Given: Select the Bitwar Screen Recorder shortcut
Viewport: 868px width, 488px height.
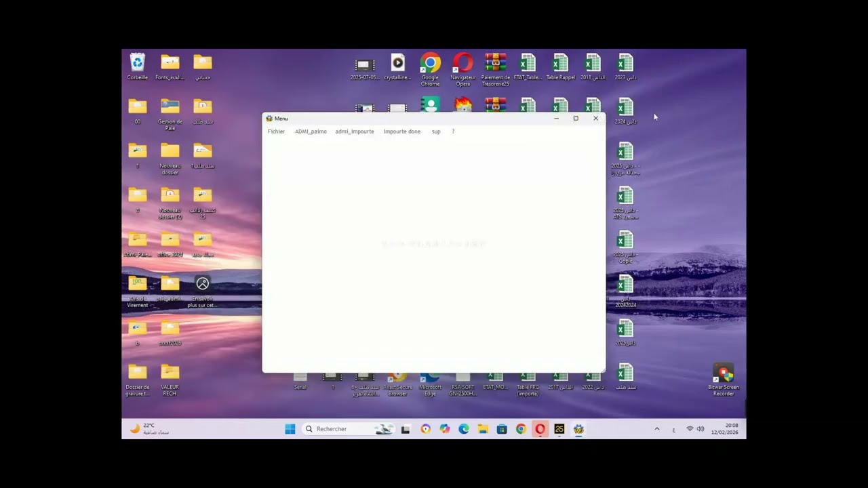Looking at the screenshot, I should point(724,380).
